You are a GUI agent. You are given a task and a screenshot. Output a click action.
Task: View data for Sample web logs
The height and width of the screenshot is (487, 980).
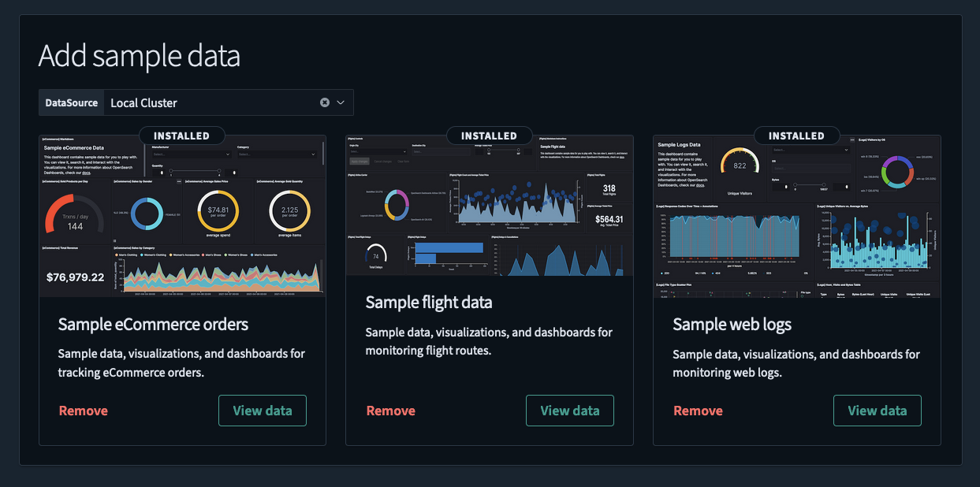pyautogui.click(x=878, y=411)
